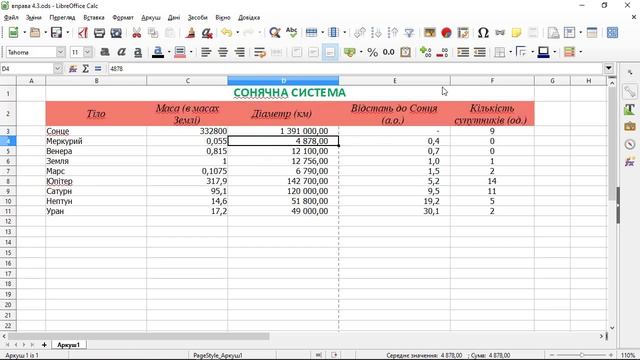This screenshot has width=640, height=360.
Task: Click the Print icon
Action: (99, 33)
